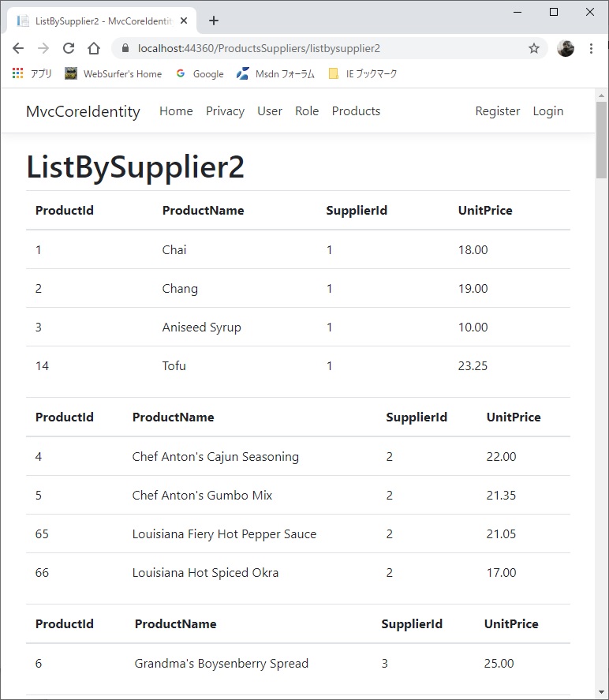Reload the ListBySupplier2 page
The height and width of the screenshot is (700, 609).
[69, 47]
